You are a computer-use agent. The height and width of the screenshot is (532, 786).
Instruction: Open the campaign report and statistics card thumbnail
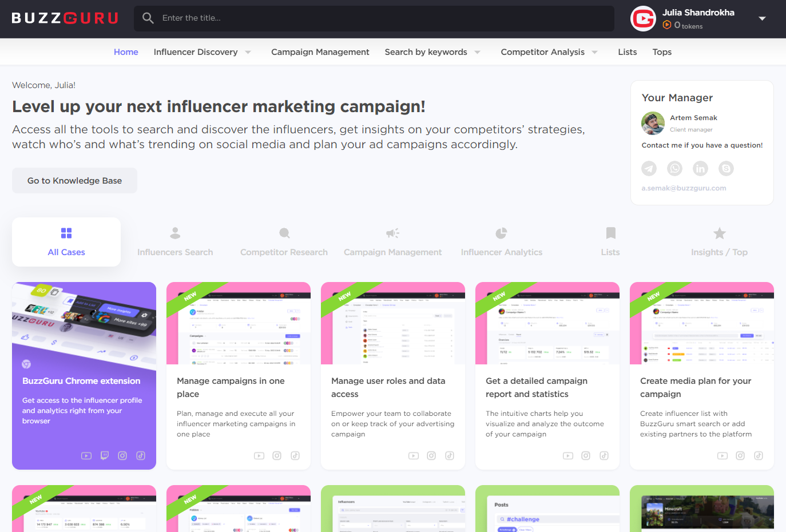pyautogui.click(x=547, y=323)
